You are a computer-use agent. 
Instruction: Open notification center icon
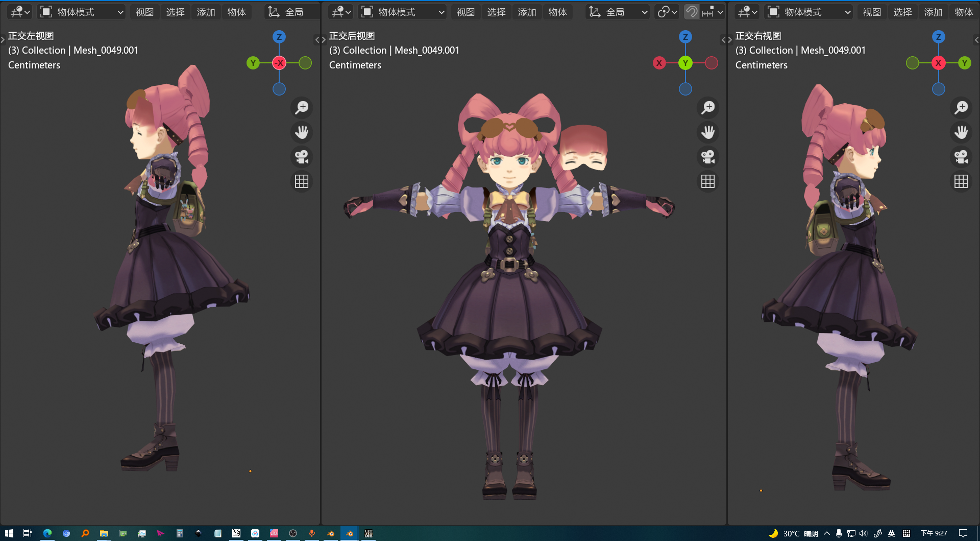click(963, 533)
